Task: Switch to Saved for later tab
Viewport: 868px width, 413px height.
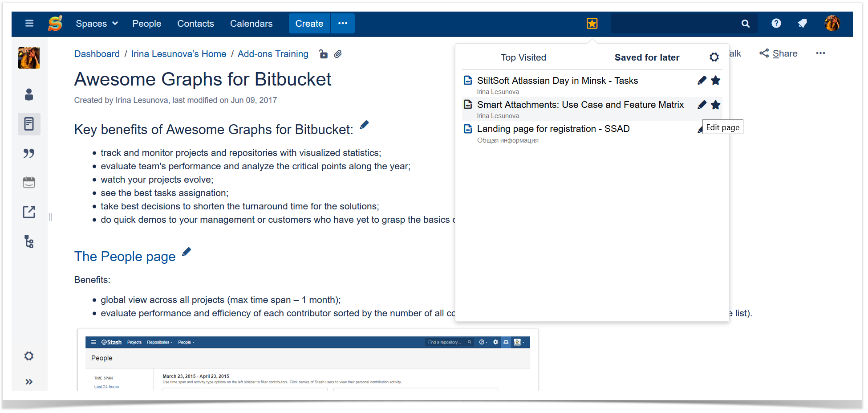Action: [647, 57]
